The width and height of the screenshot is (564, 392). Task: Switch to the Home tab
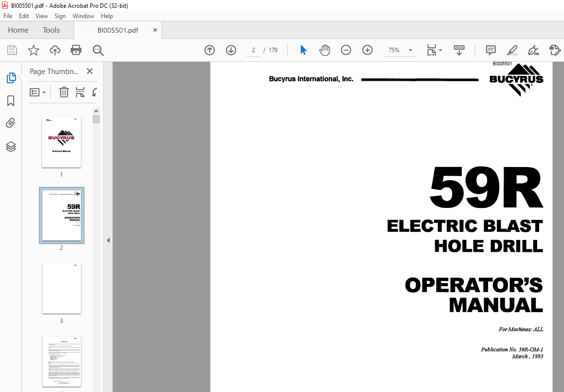coord(18,30)
